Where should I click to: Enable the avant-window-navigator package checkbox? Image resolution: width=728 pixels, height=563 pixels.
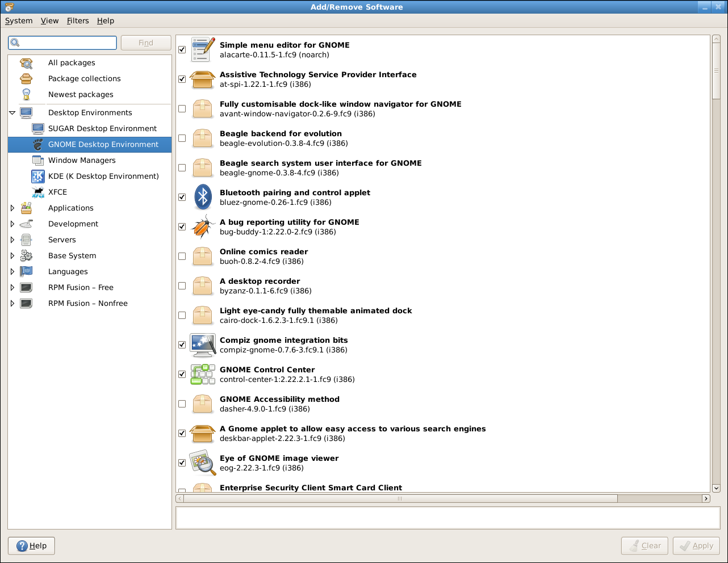(182, 108)
